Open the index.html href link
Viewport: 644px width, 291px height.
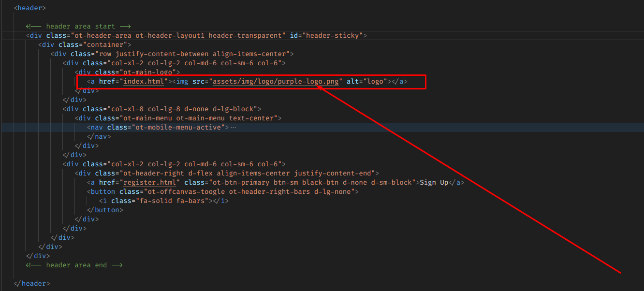click(x=144, y=81)
